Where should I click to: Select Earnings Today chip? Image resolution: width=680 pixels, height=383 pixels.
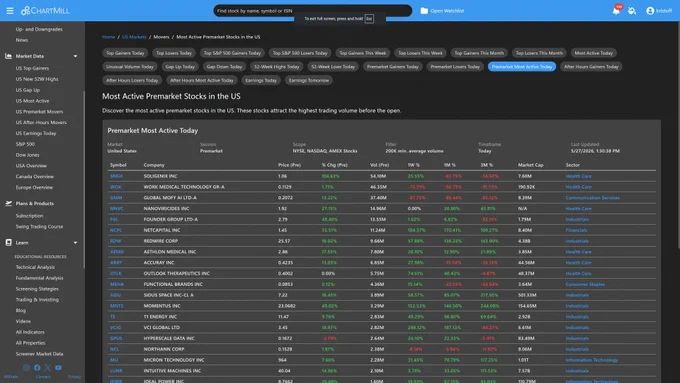[x=261, y=80]
